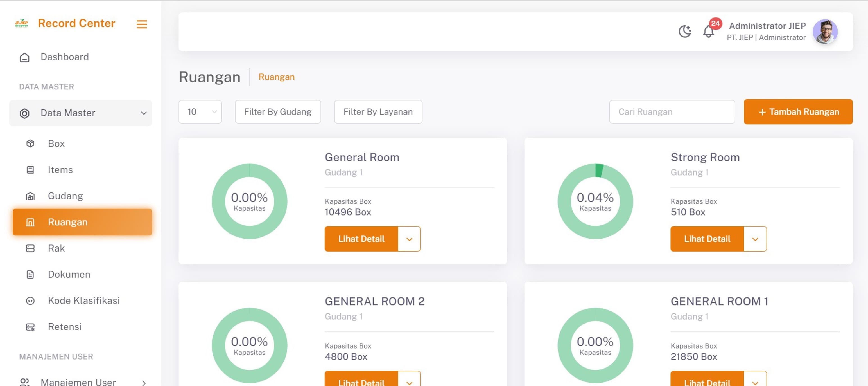Open the Filter By Layanan dropdown

click(x=378, y=112)
